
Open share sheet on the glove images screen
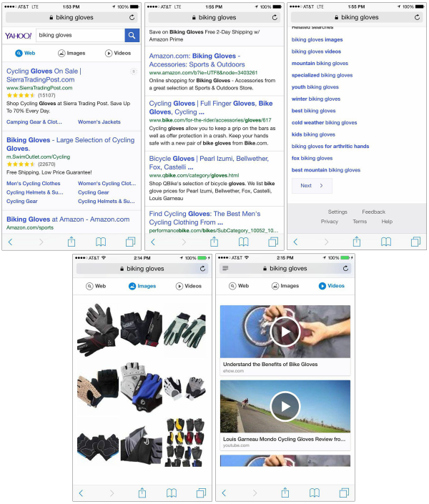(x=142, y=493)
